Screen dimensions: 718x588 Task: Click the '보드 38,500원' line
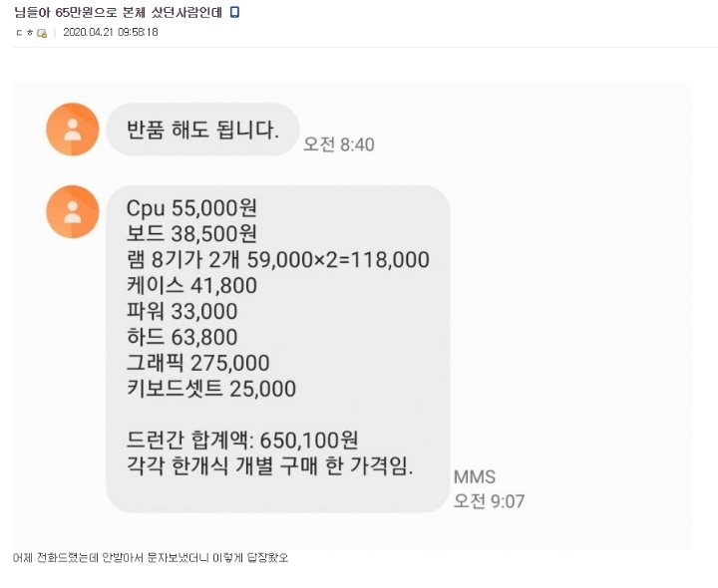[191, 234]
